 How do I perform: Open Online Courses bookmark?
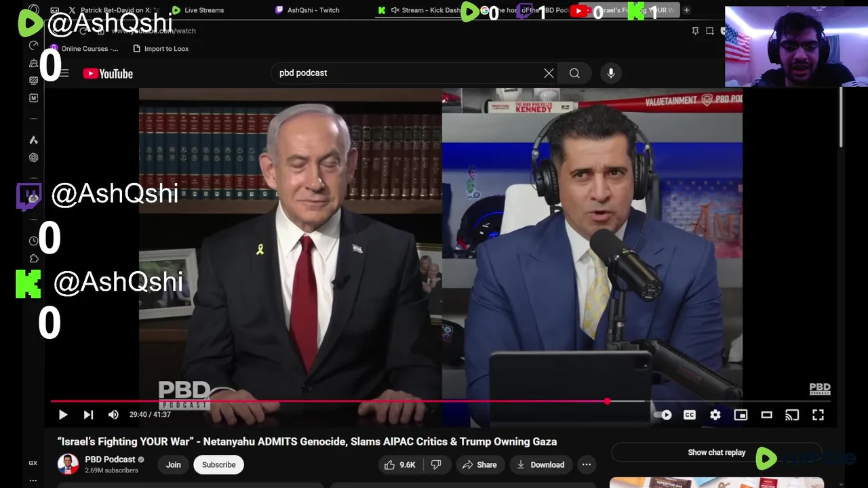84,49
